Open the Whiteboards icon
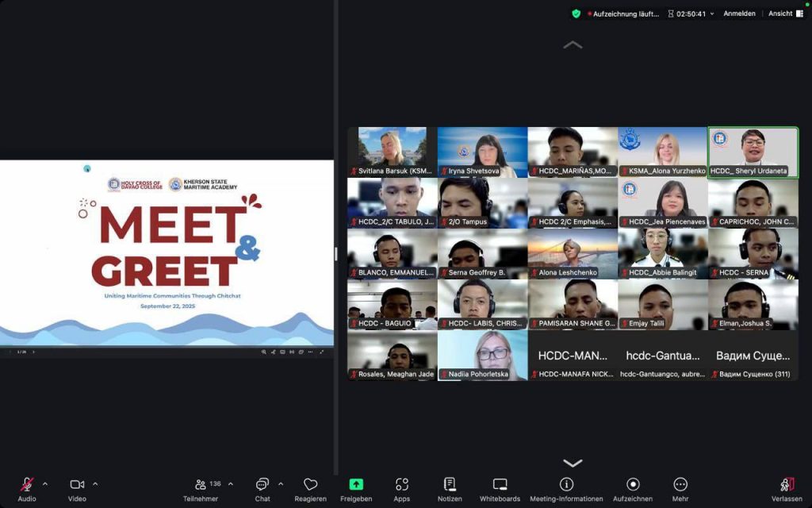This screenshot has width=812, height=508. click(x=500, y=485)
